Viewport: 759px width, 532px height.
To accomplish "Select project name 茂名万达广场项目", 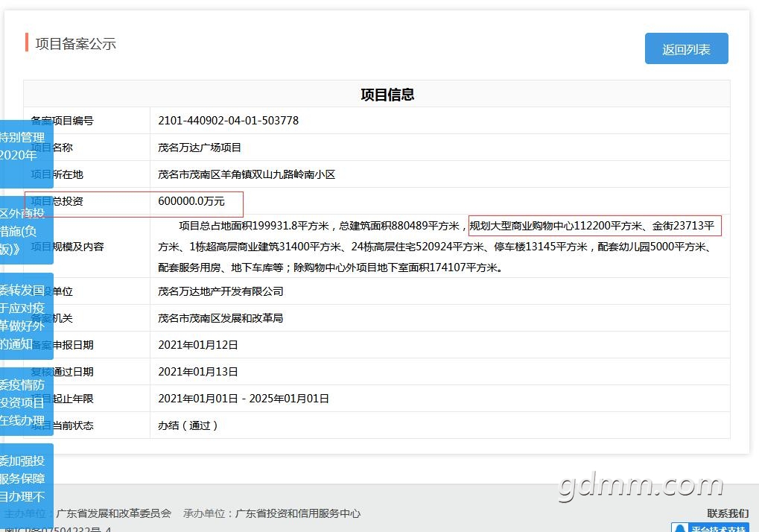I will pos(200,148).
